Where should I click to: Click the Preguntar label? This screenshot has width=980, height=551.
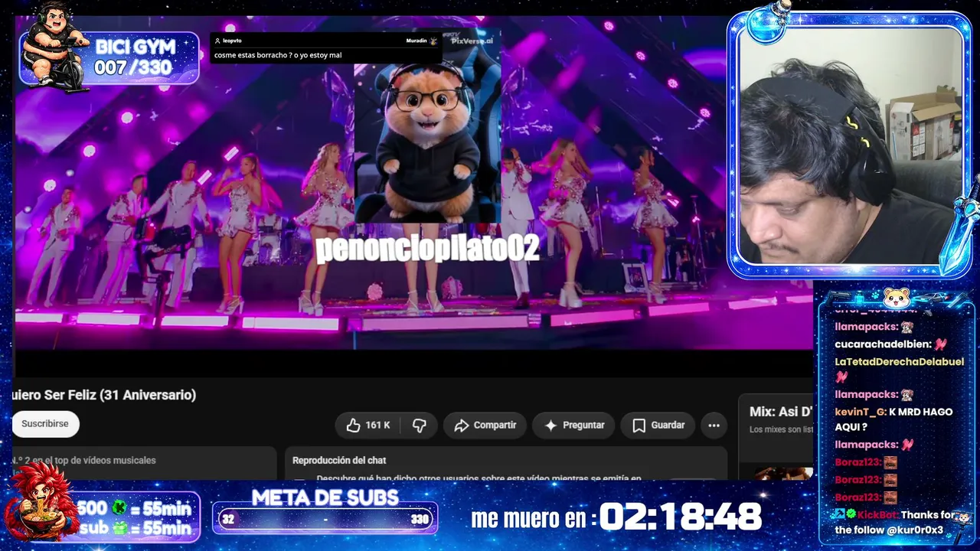(x=583, y=425)
